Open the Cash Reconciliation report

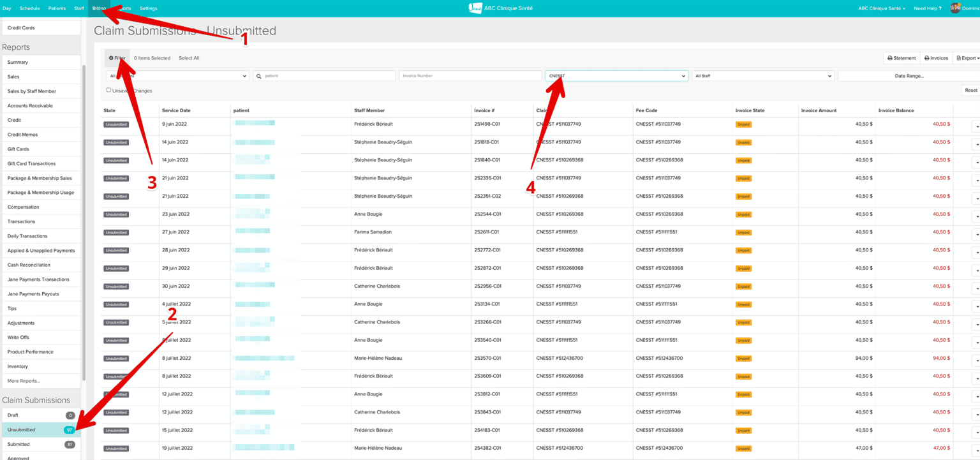(41, 265)
